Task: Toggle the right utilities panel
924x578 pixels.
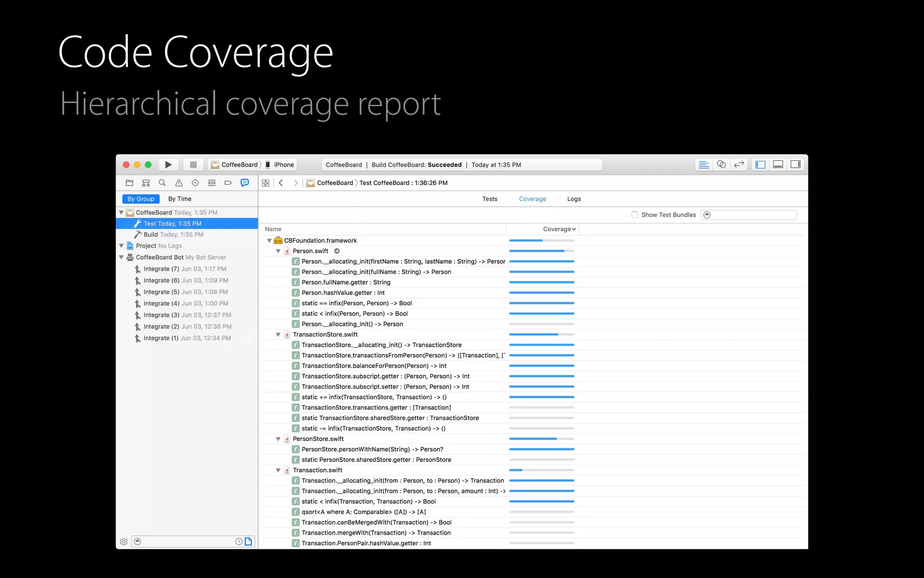Action: (x=796, y=165)
